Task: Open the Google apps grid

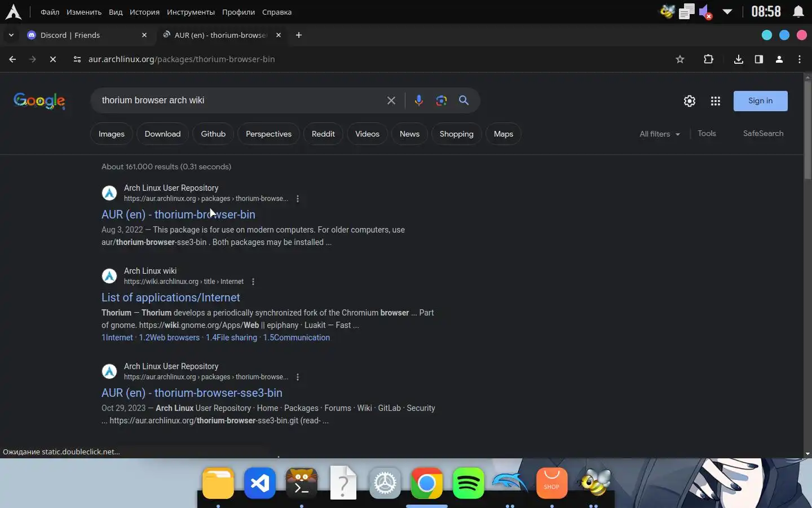Action: (716, 101)
